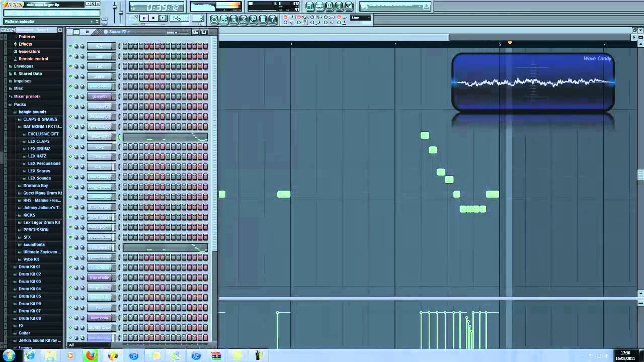
Task: Toggle first recording panel radio option
Action: (285, 17)
